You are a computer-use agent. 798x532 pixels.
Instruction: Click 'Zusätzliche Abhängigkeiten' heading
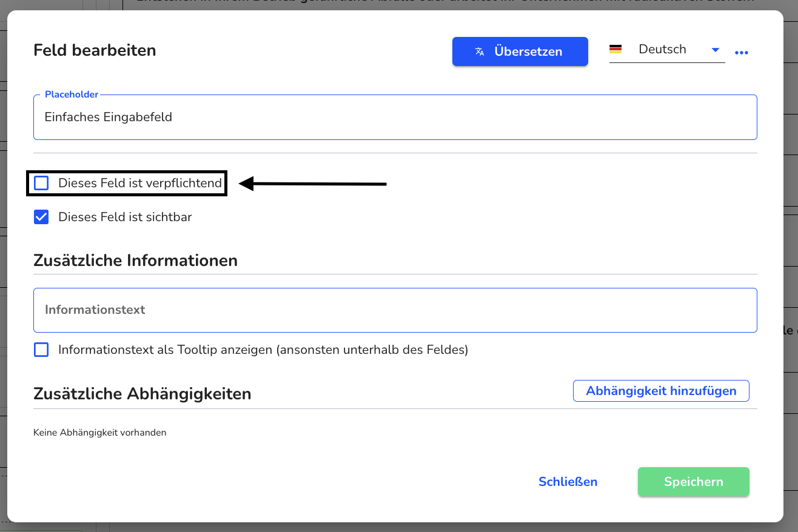[x=142, y=394]
